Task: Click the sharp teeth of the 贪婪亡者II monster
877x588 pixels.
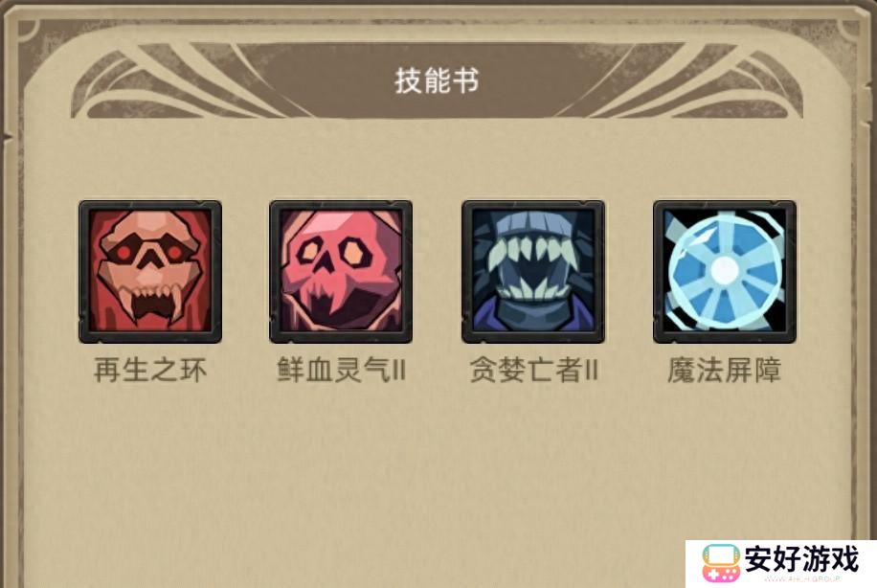Action: point(532,265)
